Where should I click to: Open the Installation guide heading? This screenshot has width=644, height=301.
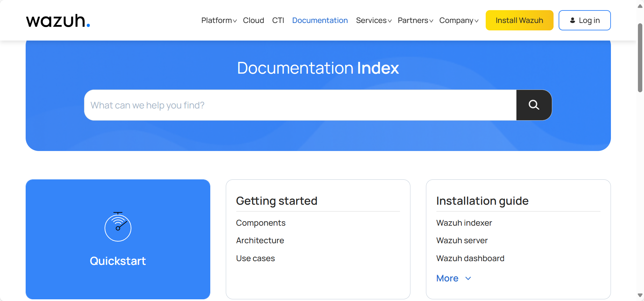coord(482,201)
